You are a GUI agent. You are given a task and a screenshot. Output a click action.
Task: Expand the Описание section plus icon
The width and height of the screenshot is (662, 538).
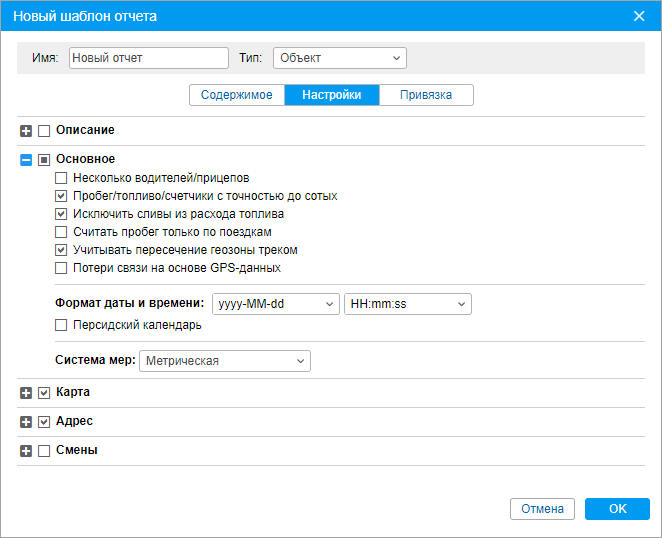pos(26,131)
